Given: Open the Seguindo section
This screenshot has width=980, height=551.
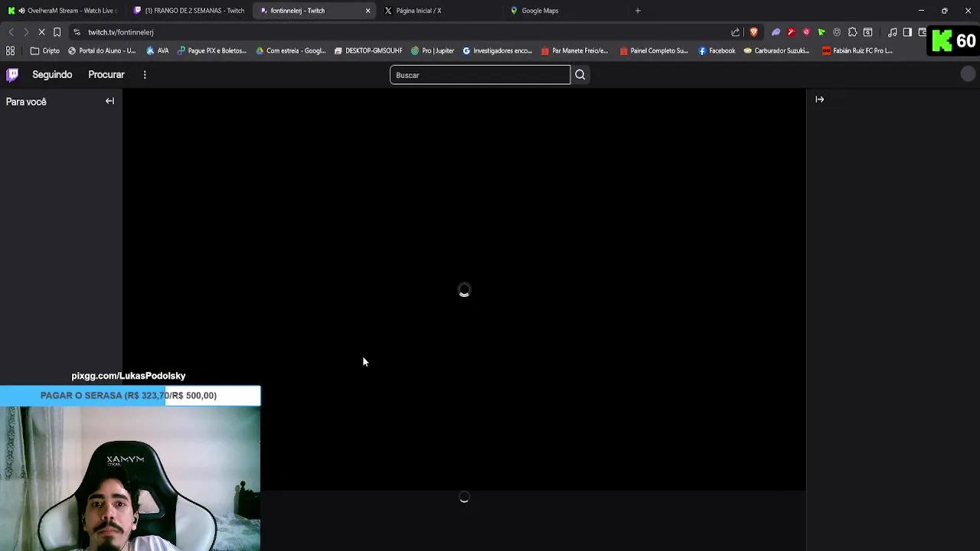Looking at the screenshot, I should (x=52, y=74).
